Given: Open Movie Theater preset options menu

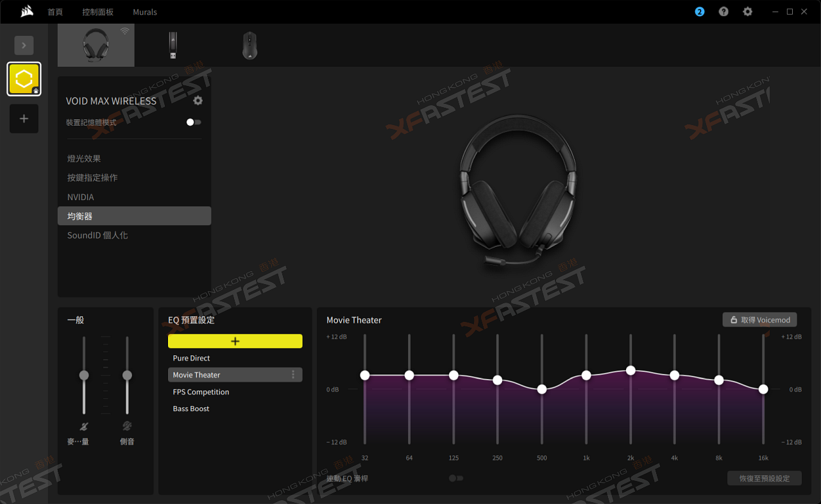Looking at the screenshot, I should point(293,375).
